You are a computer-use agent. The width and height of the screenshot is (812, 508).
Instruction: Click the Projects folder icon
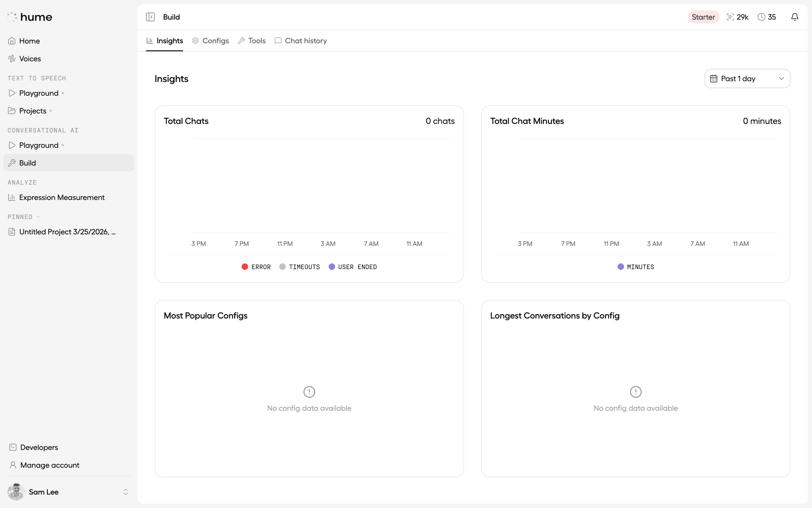tap(12, 111)
